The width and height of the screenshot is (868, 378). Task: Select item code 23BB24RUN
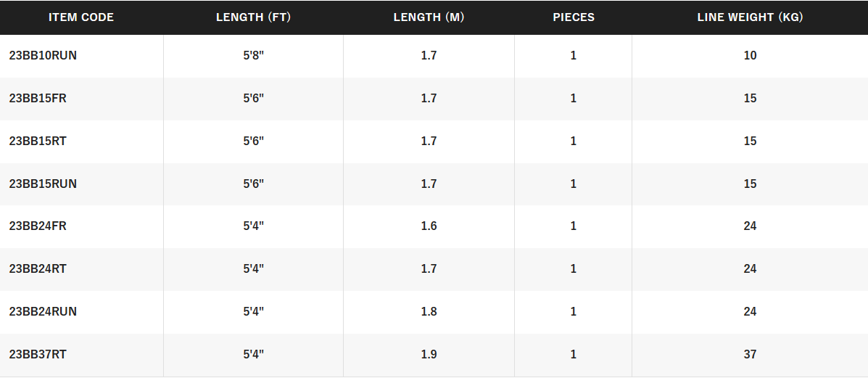(x=43, y=312)
